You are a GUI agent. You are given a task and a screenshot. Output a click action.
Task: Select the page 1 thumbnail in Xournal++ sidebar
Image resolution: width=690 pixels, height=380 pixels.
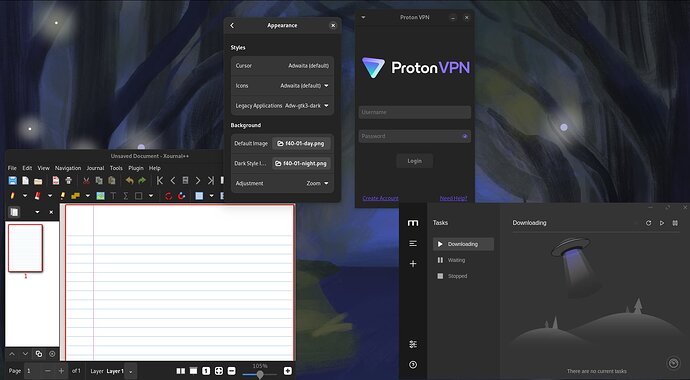click(x=26, y=248)
